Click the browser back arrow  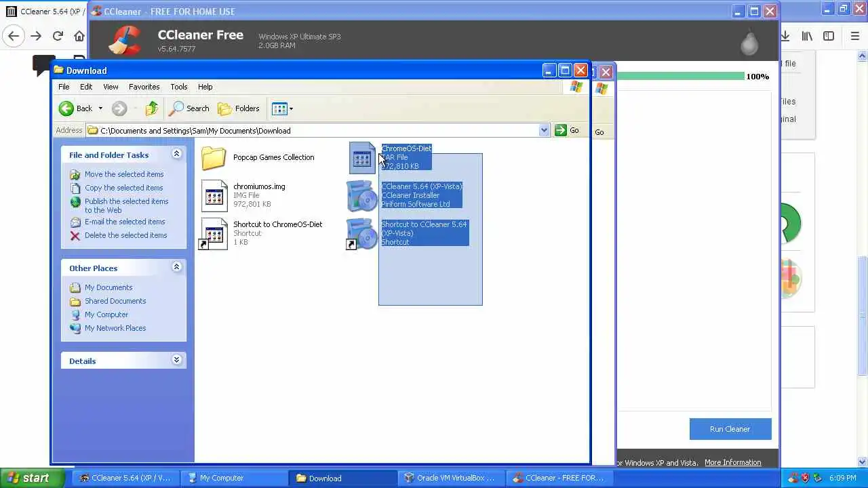(x=14, y=36)
